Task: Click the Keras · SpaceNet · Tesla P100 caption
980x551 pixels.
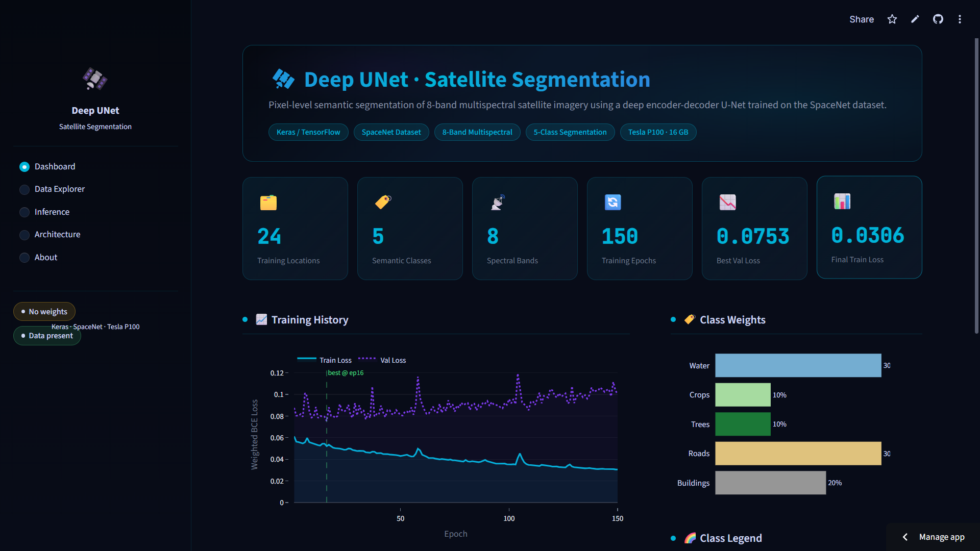Action: (x=95, y=327)
